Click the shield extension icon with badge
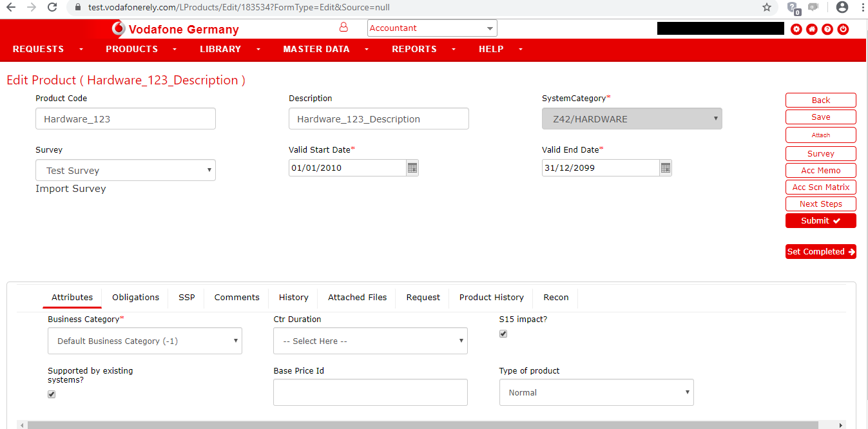 point(795,8)
